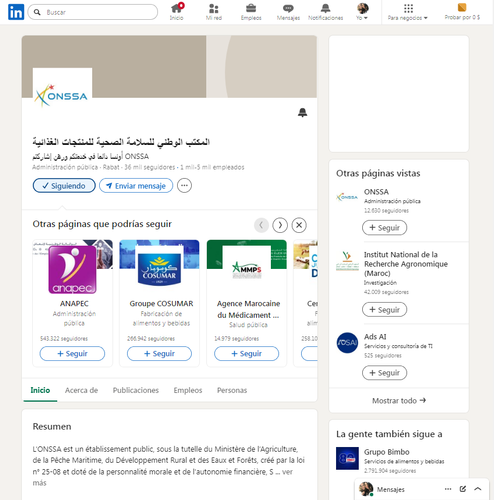Expand the Yo profile menu

[362, 12]
